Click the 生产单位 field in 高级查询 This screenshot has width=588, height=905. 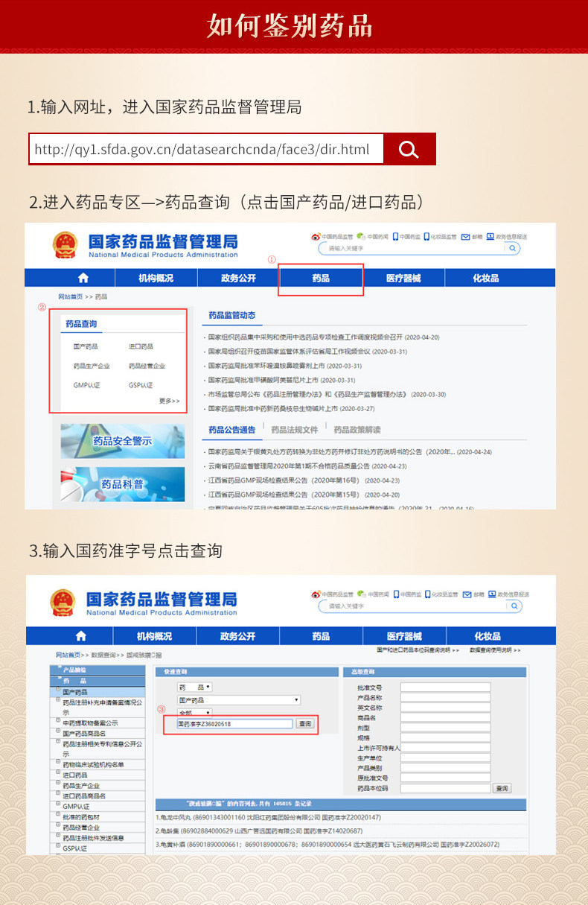click(x=445, y=758)
